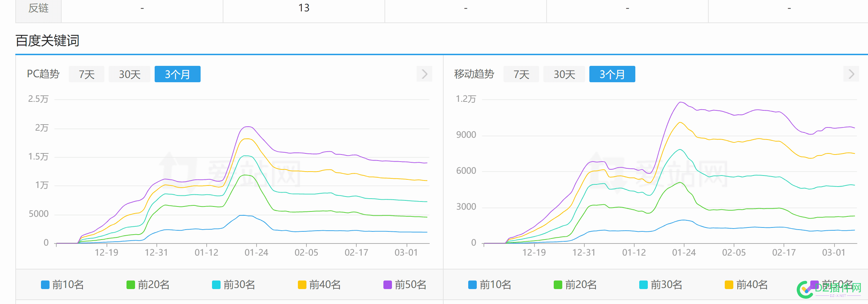Image resolution: width=868 pixels, height=304 pixels.
Task: Click the 3000 axis label on mobile chart
Action: pos(466,207)
